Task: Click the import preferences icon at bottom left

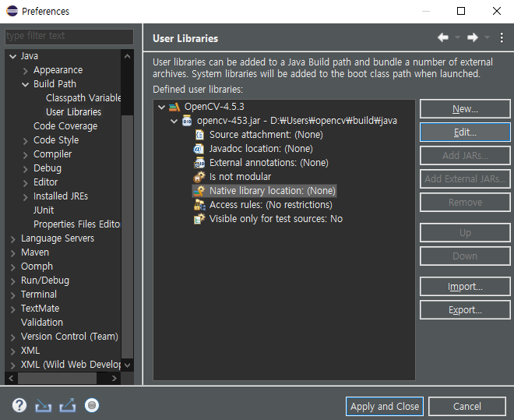Action: [44, 405]
